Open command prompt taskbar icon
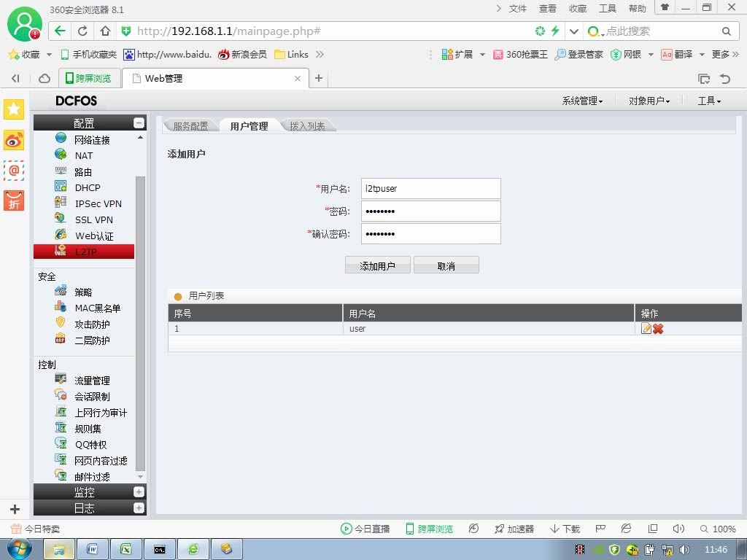 click(x=160, y=549)
